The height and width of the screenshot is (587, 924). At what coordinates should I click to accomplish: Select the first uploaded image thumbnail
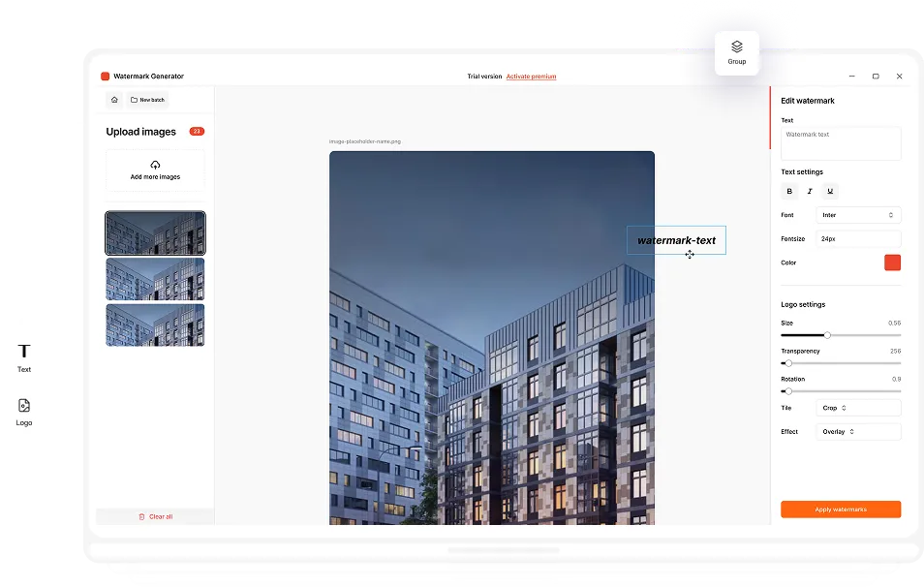click(x=155, y=233)
